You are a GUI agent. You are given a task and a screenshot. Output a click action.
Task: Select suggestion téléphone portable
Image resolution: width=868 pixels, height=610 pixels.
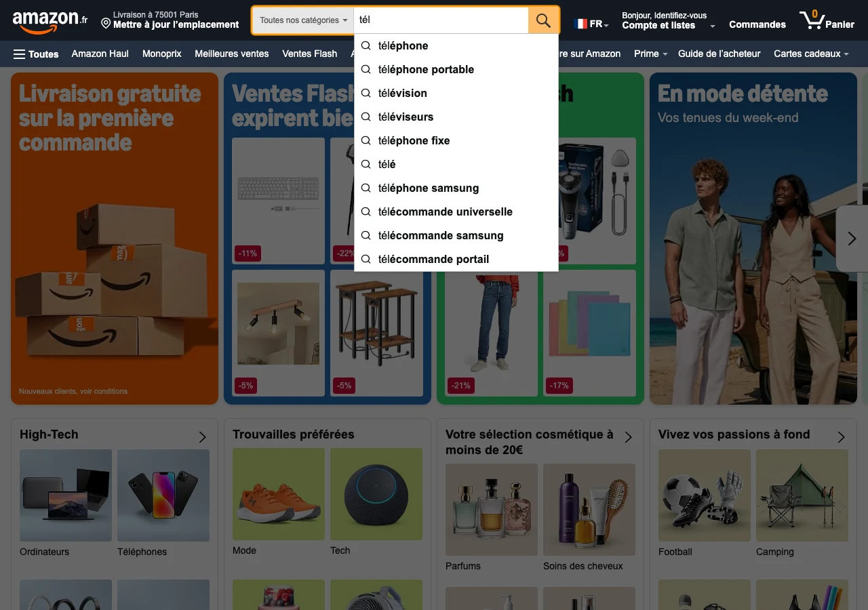tap(456, 69)
